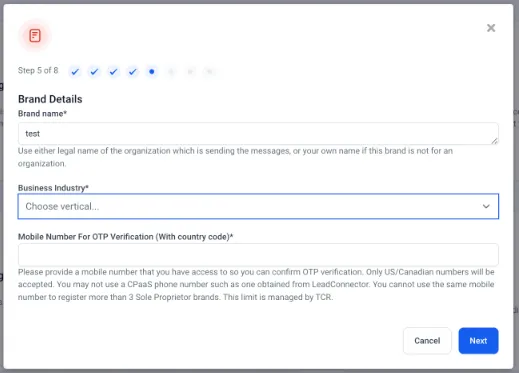Click the Cancel button
The image size is (519, 373).
pos(427,341)
